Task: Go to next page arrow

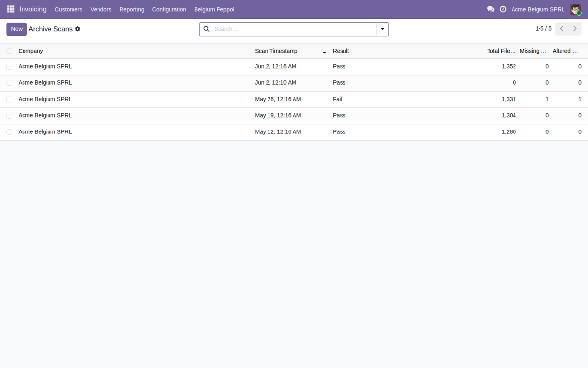Action: (575, 29)
